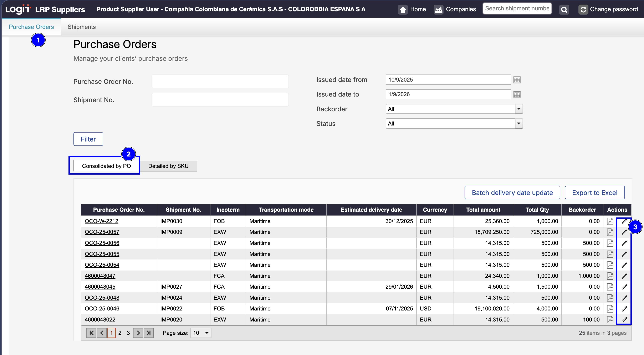644x355 pixels.
Task: Click edit pencil for order OCO-25-0056
Action: [624, 243]
